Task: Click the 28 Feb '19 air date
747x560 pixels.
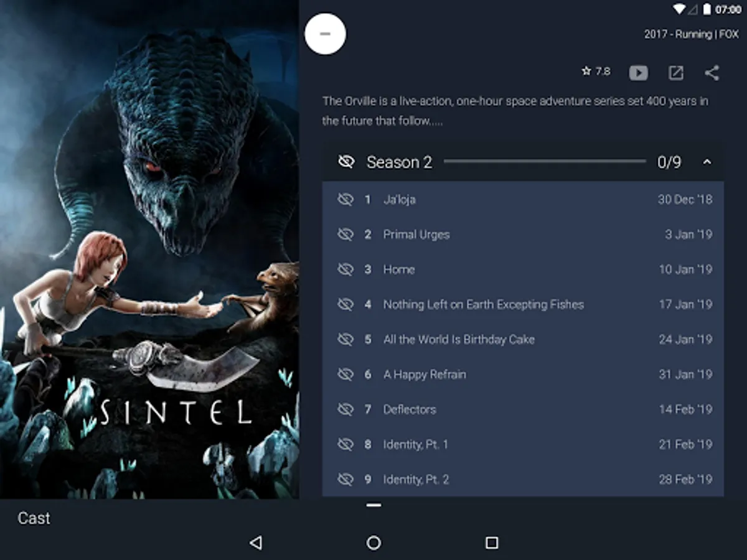Action: coord(685,479)
